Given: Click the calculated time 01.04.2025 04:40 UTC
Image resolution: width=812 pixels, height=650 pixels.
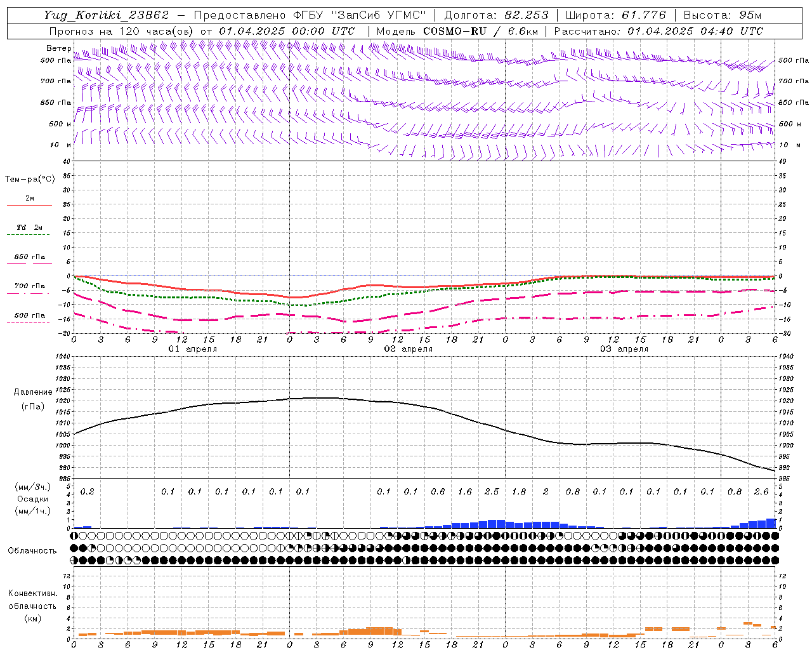Looking at the screenshot, I should click(695, 31).
